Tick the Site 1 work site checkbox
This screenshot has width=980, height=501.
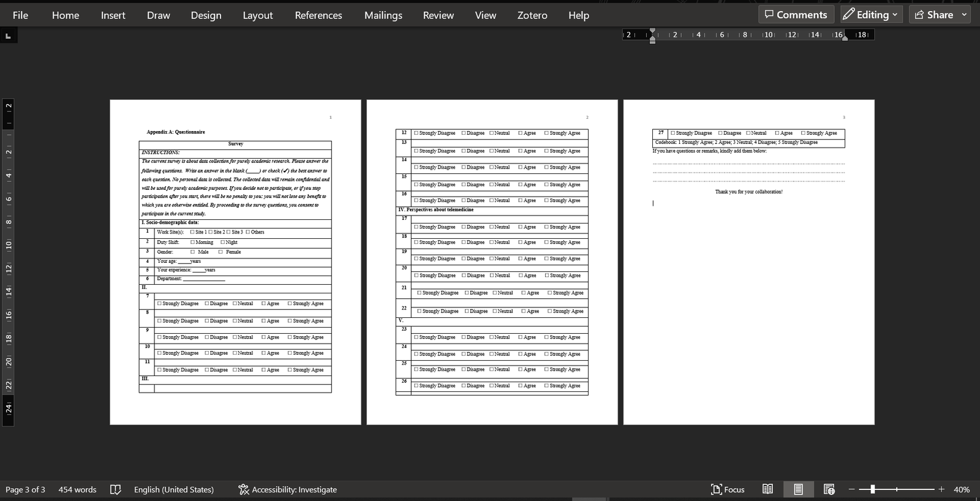(192, 232)
